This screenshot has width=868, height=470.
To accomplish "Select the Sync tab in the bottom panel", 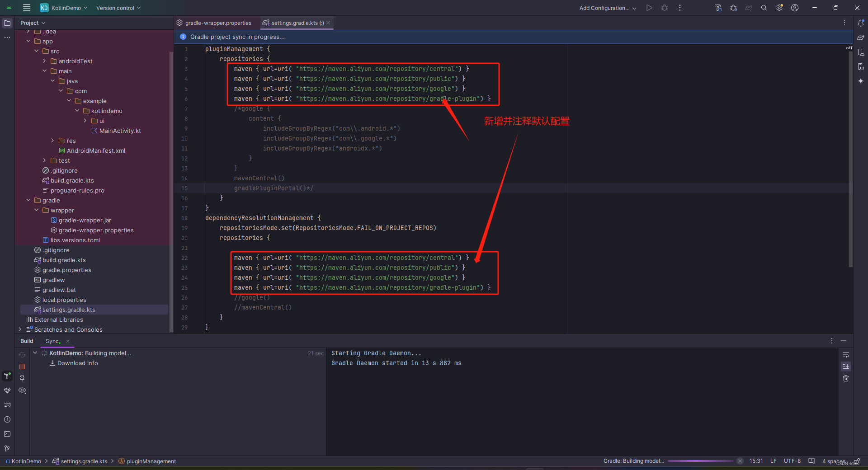I will [x=53, y=341].
